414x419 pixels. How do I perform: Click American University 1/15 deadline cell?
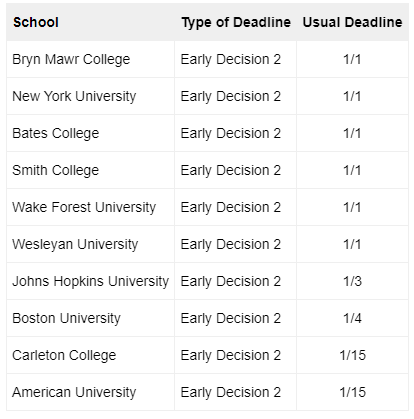(x=352, y=392)
